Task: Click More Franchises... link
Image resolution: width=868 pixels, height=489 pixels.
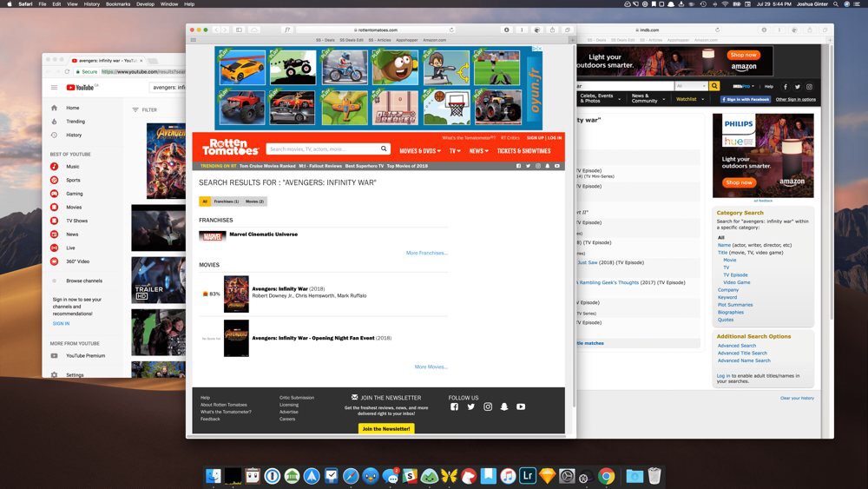Action: (427, 253)
